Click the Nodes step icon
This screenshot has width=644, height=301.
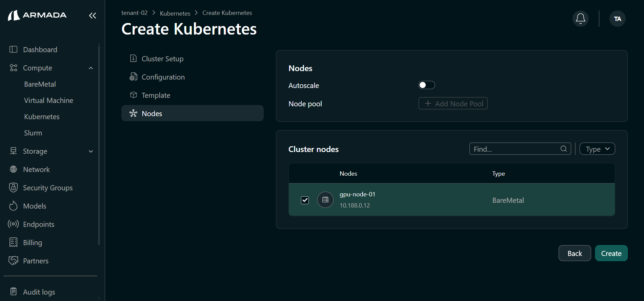click(x=134, y=113)
